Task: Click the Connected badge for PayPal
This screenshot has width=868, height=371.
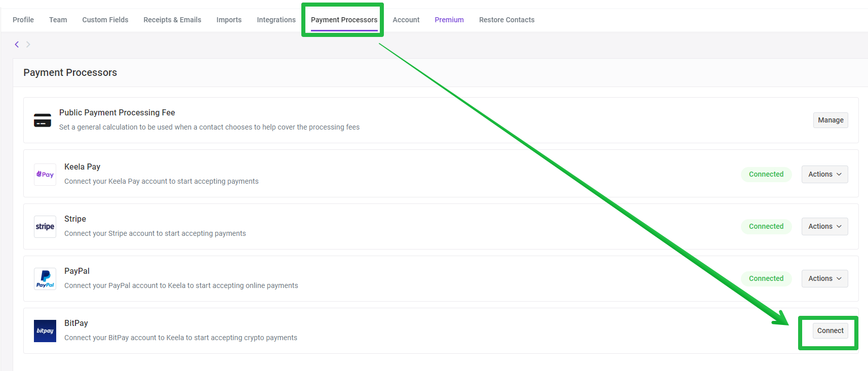Action: coord(766,278)
